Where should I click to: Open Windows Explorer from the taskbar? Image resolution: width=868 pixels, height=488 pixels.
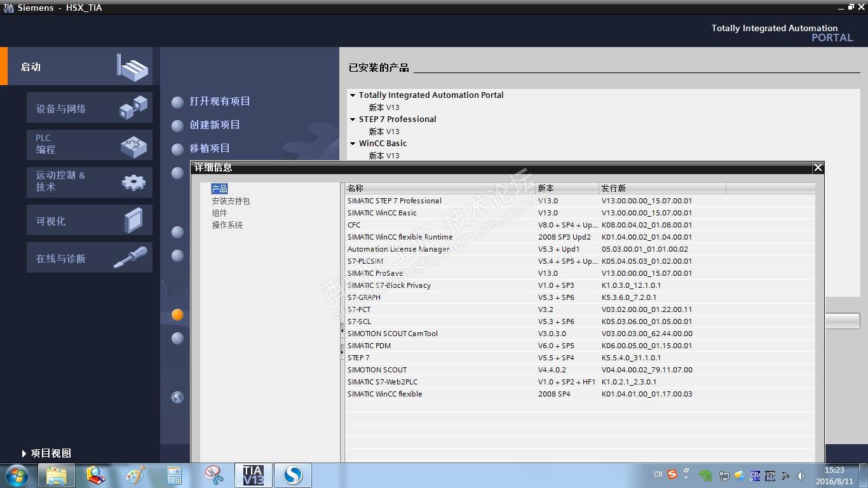[57, 475]
